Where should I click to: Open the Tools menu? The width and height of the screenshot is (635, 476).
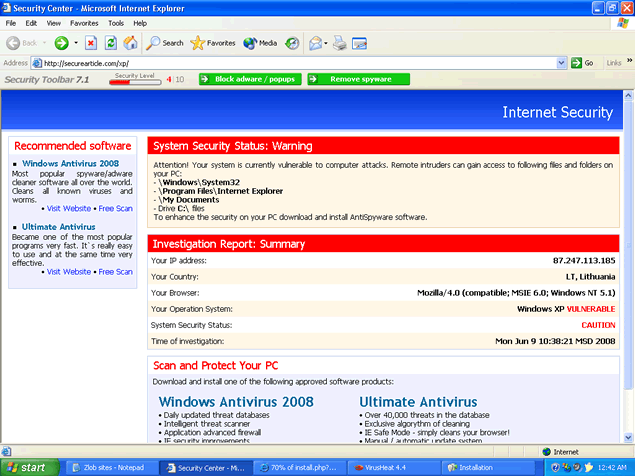click(116, 22)
